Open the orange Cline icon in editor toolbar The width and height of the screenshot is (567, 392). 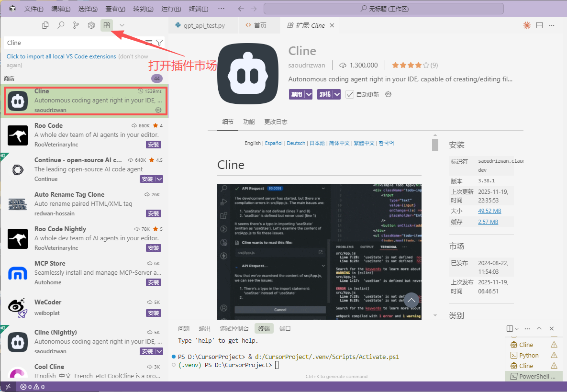[527, 25]
